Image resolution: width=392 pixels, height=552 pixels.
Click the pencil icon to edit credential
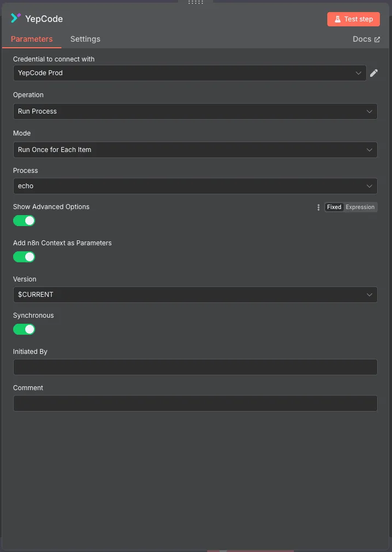374,73
